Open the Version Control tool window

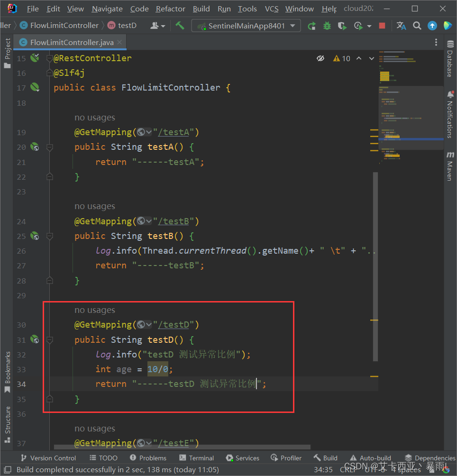click(48, 458)
